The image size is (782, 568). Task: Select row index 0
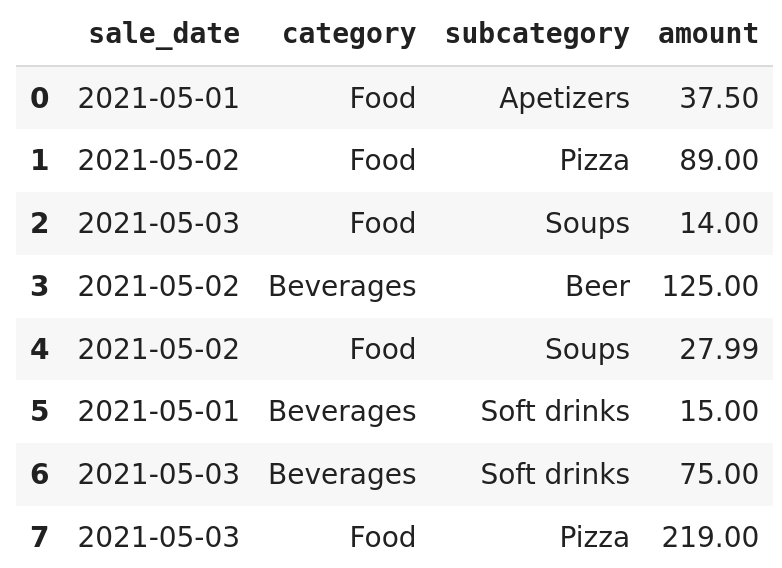pos(40,99)
